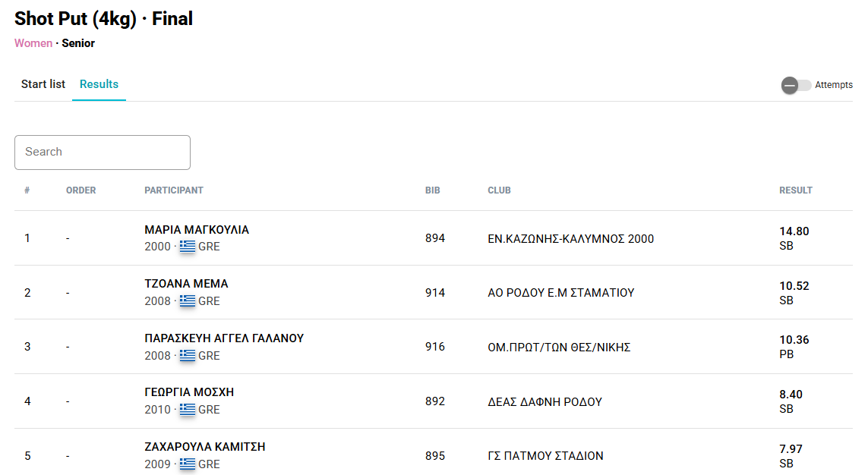The height and width of the screenshot is (475, 868).
Task: Open ΜΑΡΙΑ ΜΑΓΚΟΥΛΙΑ participant profile
Action: click(197, 230)
